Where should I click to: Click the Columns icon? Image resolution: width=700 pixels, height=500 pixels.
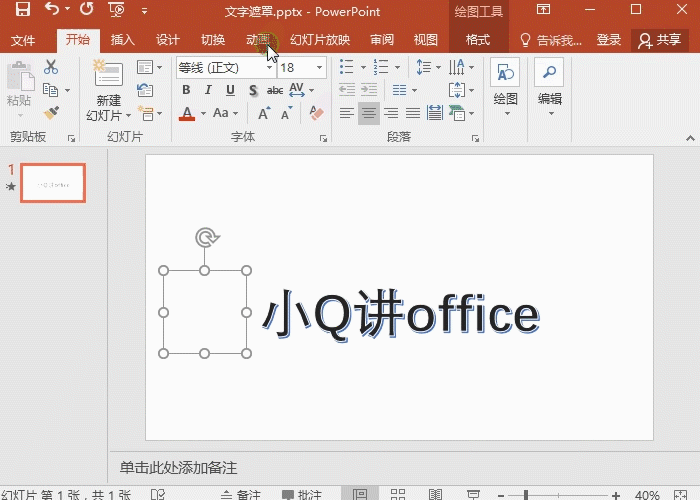pos(400,90)
